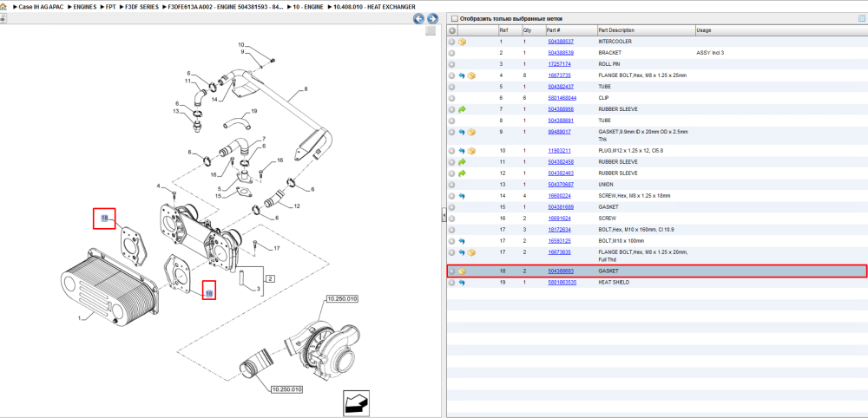868x418 pixels.
Task: Select the 'HEAT SHIELD' description cell
Action: [x=614, y=283]
